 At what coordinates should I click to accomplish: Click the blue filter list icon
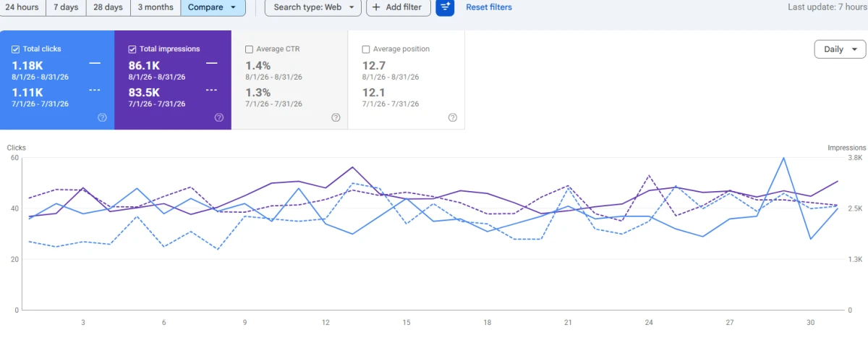[x=445, y=7]
